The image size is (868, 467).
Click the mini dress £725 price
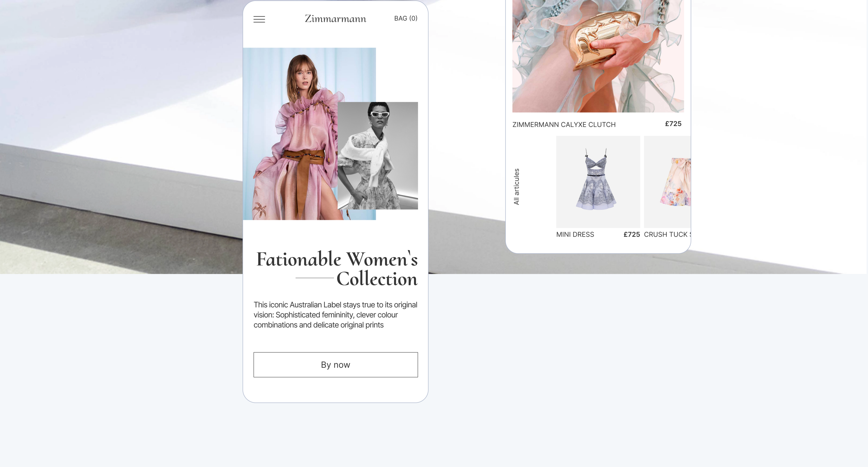631,234
